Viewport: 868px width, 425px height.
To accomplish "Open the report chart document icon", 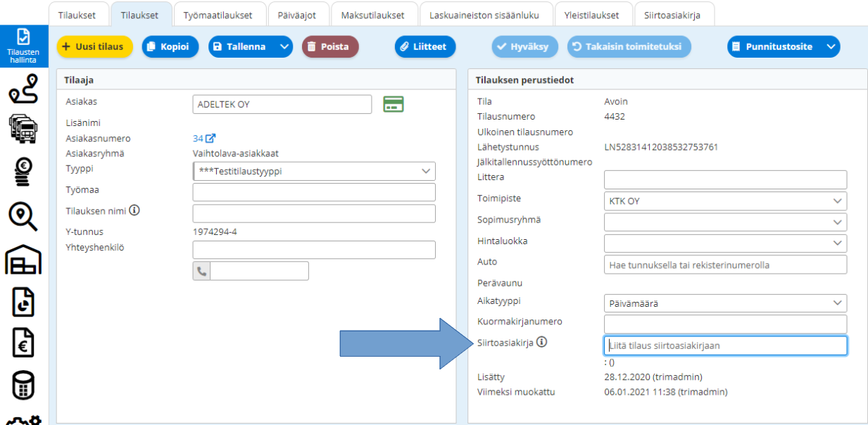I will (x=23, y=301).
